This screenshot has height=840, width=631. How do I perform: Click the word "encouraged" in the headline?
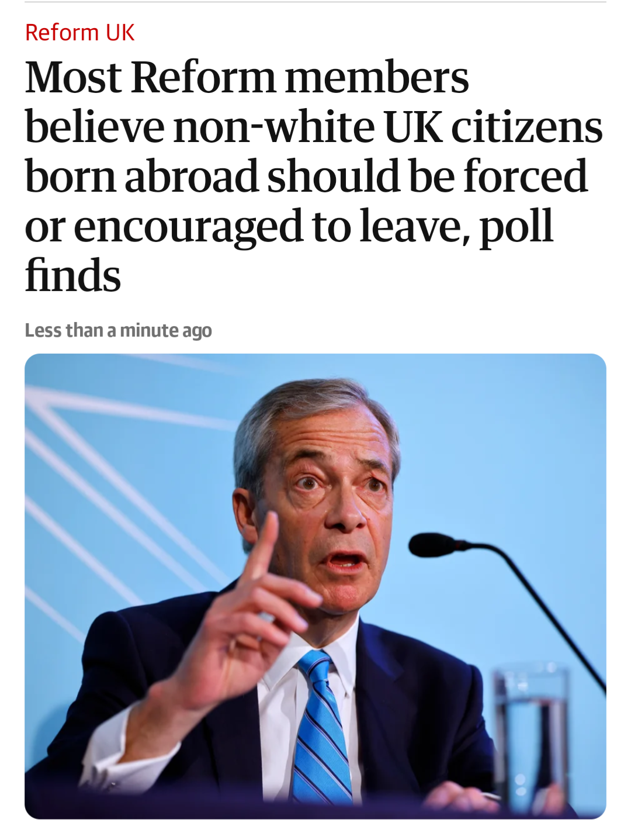pos(188,227)
